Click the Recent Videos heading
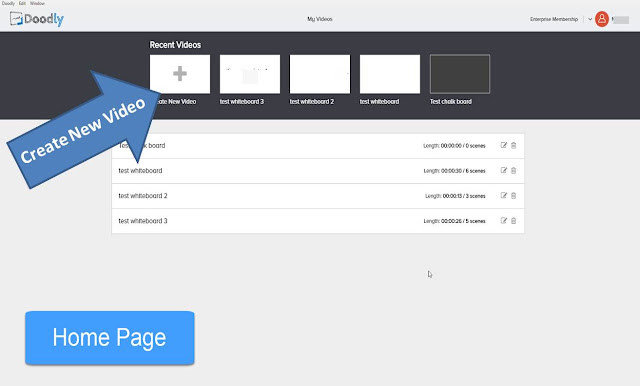Viewport: 640px width, 386px height. pos(175,45)
